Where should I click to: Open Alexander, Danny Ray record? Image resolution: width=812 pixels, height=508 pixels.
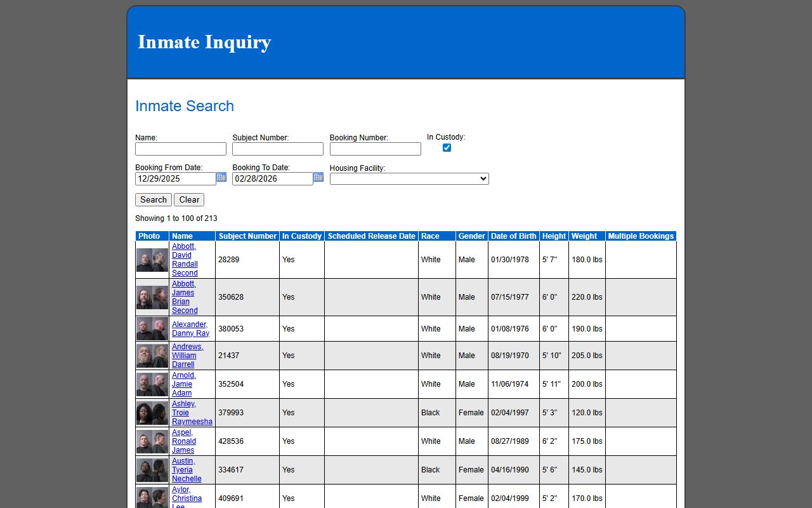pos(190,329)
